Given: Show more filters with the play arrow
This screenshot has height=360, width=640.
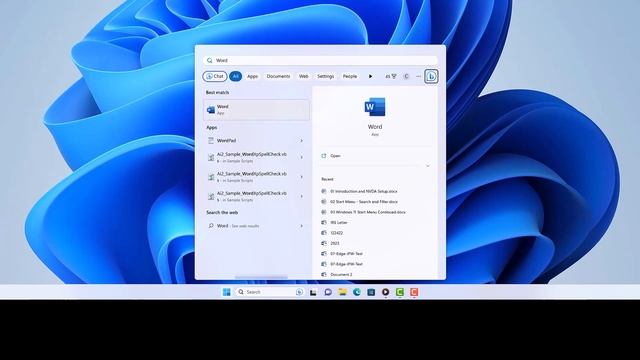Looking at the screenshot, I should [370, 76].
